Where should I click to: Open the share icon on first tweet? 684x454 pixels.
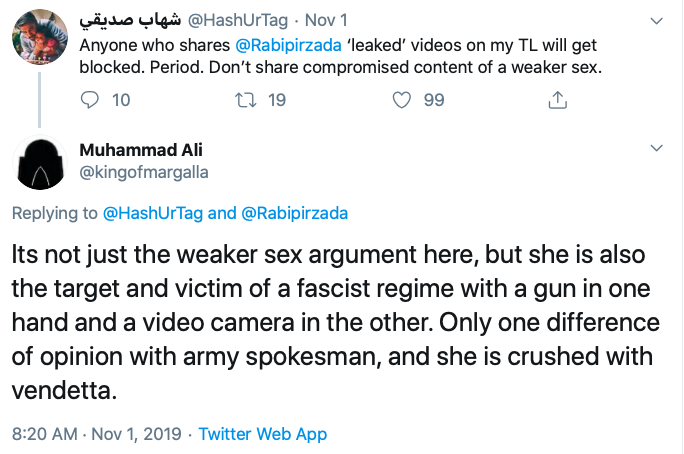point(559,100)
